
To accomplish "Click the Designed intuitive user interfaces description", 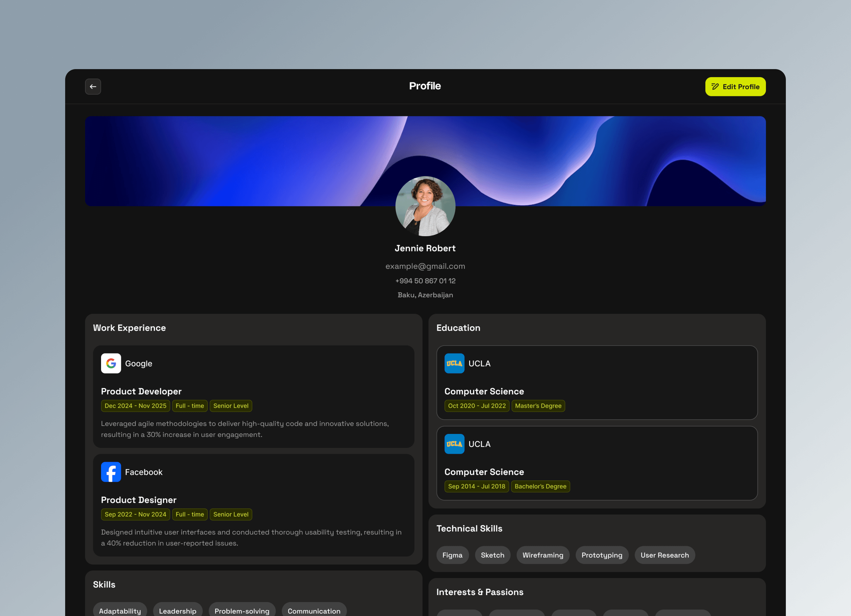I will [251, 538].
